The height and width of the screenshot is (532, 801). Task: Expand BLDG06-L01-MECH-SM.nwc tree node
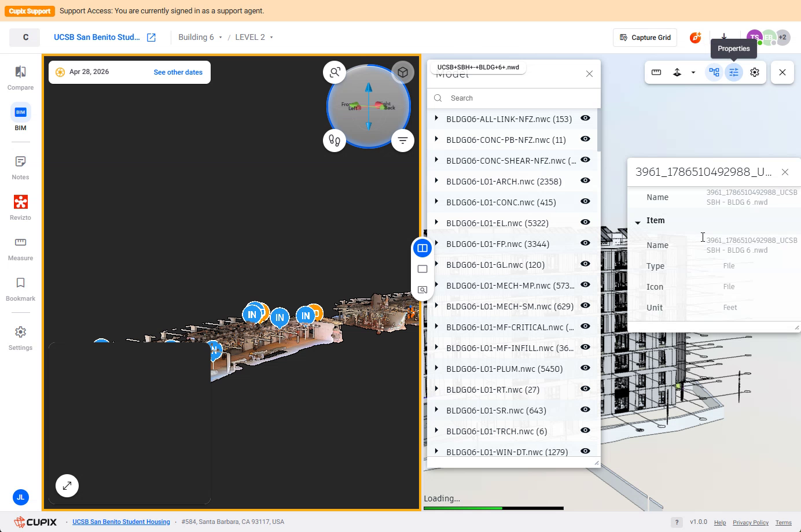click(436, 305)
